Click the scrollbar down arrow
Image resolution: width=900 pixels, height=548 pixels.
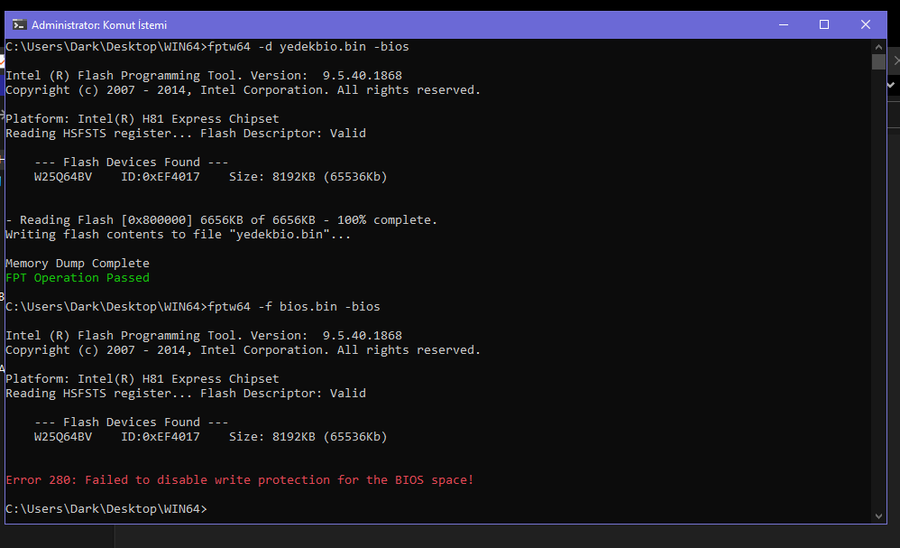pyautogui.click(x=879, y=516)
